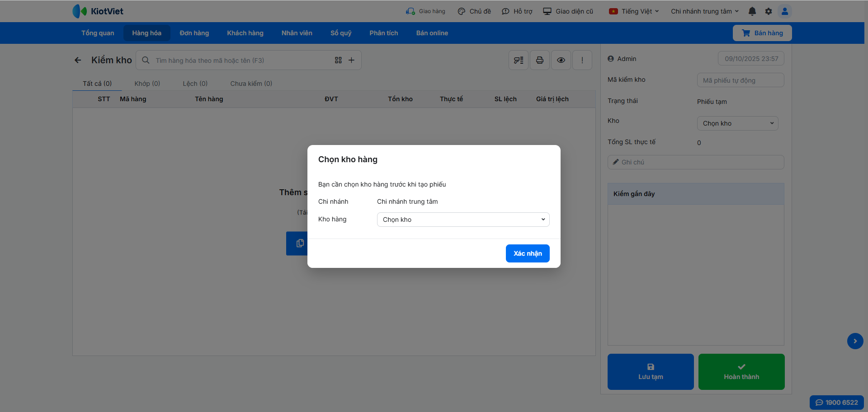
Task: Go back with the left arrow
Action: coord(78,60)
